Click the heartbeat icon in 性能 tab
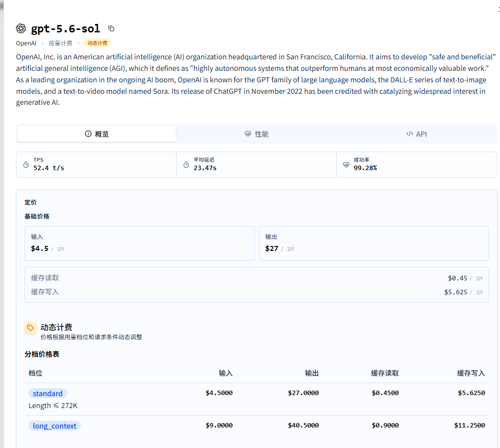This screenshot has width=500, height=448. click(x=248, y=134)
